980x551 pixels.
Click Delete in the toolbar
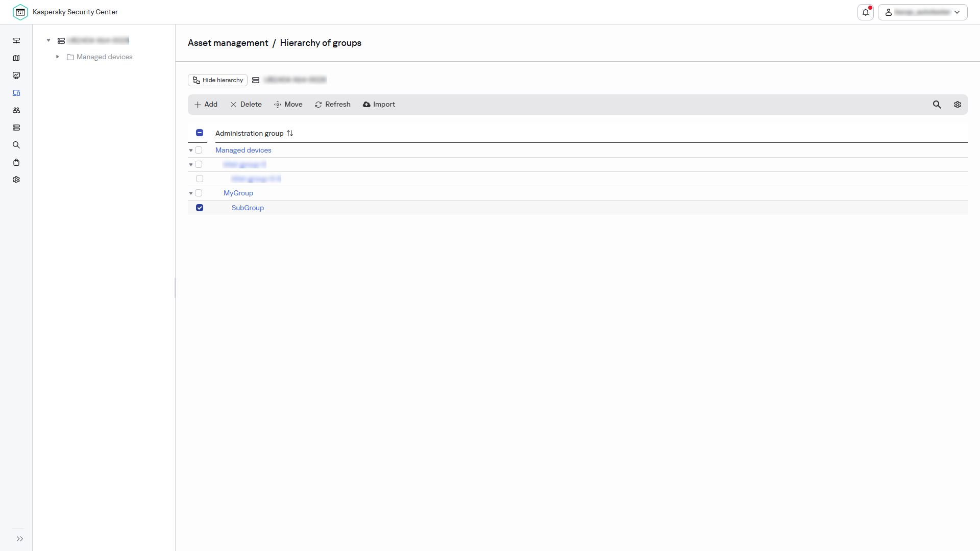[x=246, y=105]
